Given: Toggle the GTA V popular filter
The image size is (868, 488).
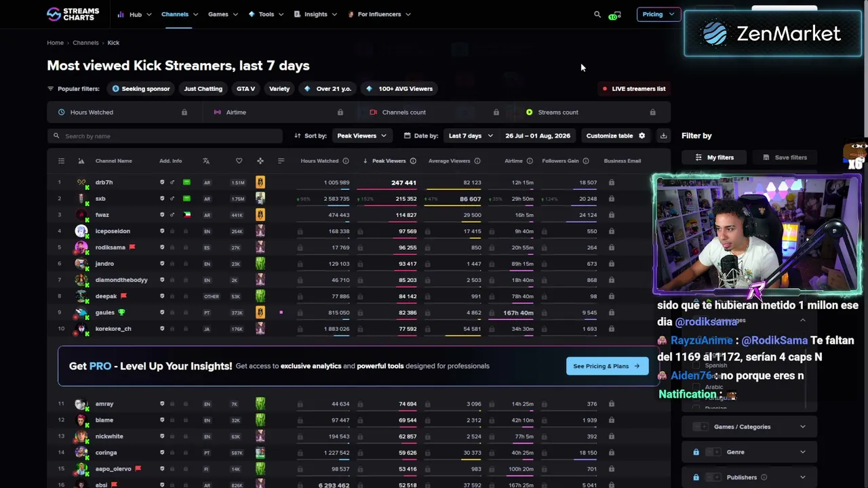Looking at the screenshot, I should pyautogui.click(x=245, y=89).
